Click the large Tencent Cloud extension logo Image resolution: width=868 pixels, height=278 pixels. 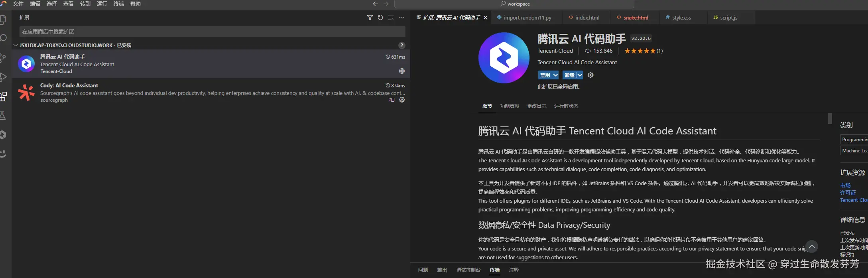[504, 58]
